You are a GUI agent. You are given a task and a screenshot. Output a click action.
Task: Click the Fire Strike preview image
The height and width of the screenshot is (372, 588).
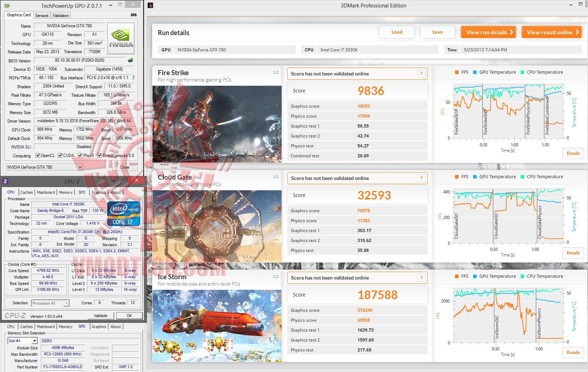[x=217, y=124]
